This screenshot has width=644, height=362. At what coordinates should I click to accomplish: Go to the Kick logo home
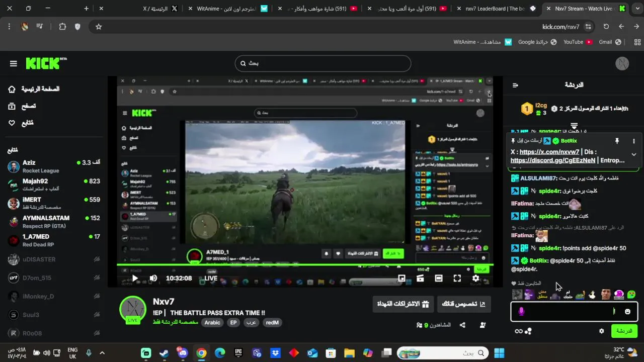pos(46,63)
